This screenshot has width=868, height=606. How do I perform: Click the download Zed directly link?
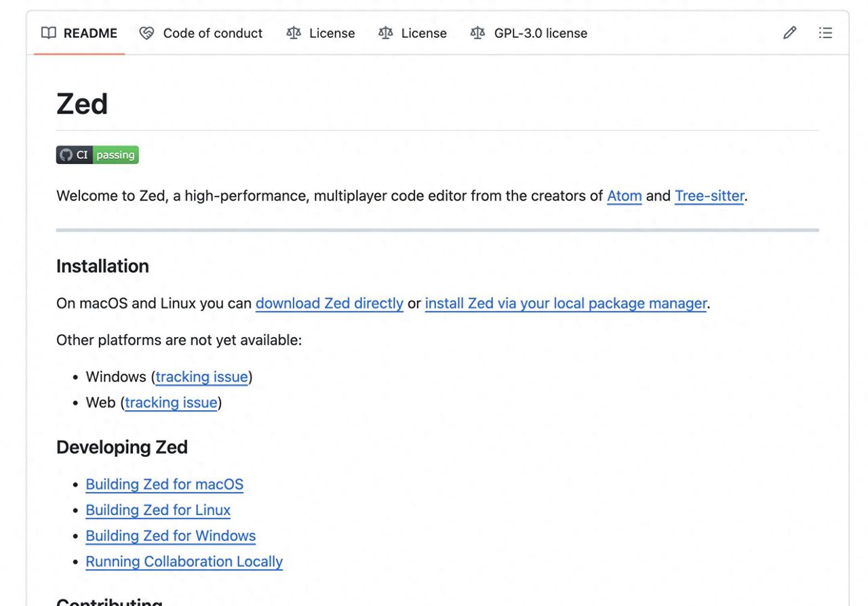(x=330, y=303)
